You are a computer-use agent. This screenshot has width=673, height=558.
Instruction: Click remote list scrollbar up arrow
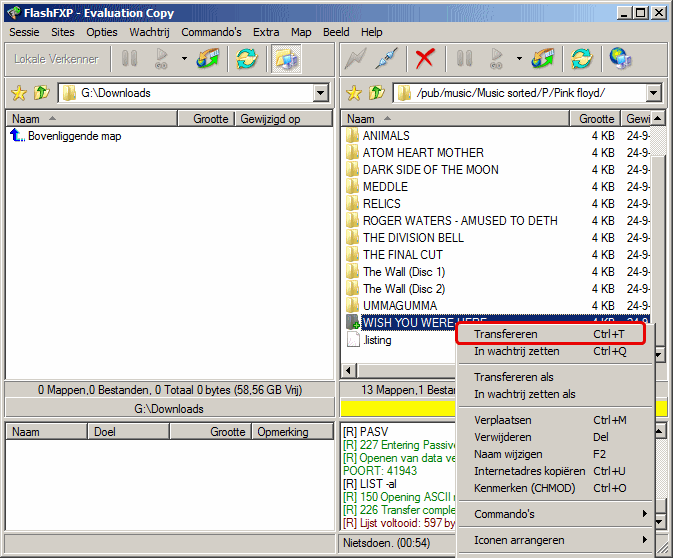[x=658, y=118]
